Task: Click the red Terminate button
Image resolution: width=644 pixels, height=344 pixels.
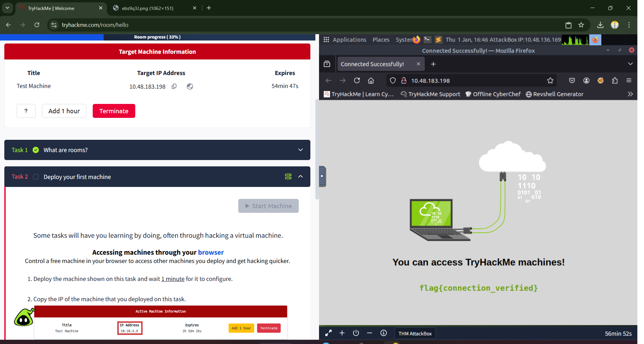Action: [114, 111]
